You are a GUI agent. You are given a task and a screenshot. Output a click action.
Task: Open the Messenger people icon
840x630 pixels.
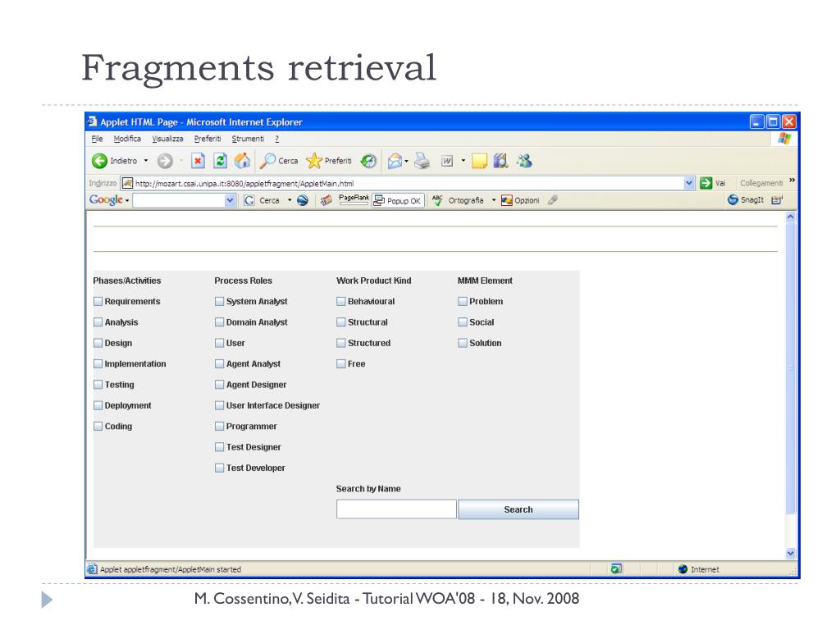524,161
